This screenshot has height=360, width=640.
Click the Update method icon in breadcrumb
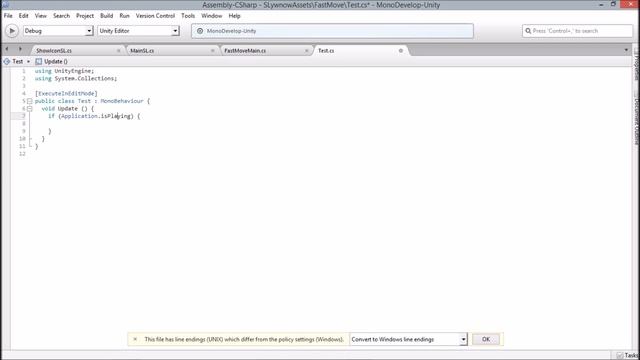tap(39, 61)
